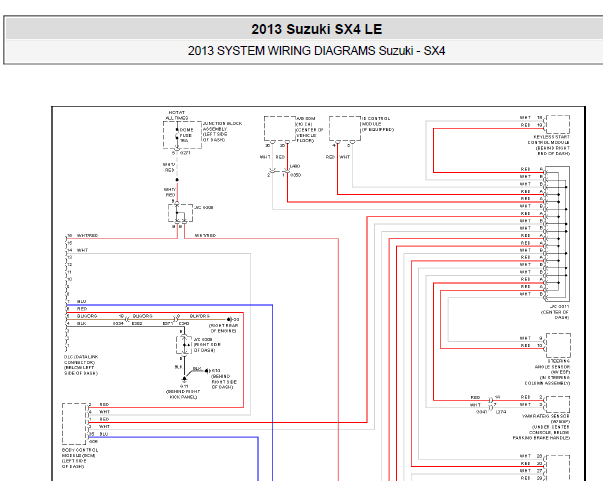Click the steering angle sensor dashed box
603x481 pixels.
click(558, 345)
